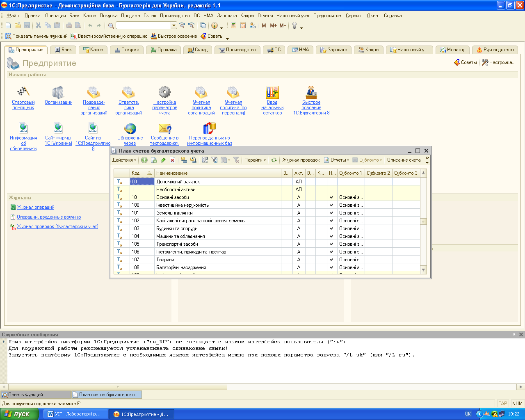Open the Отчеты dropdown in the accounts window
Screen dimensions: 525x420
337,160
